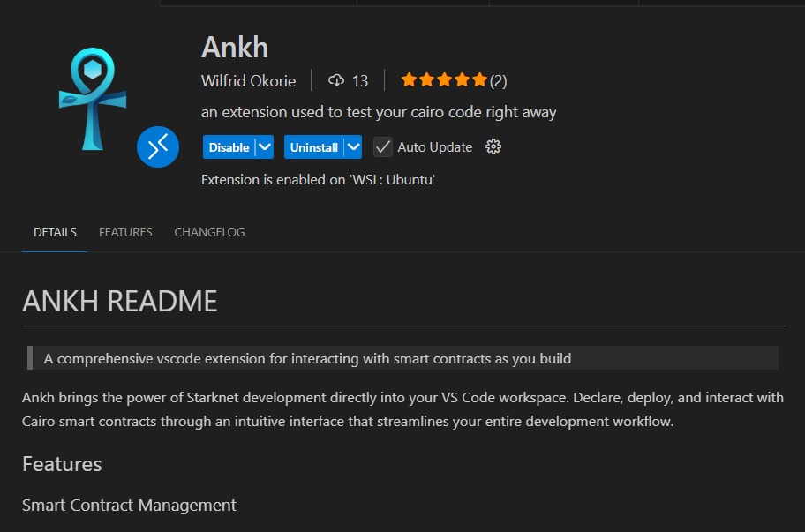This screenshot has width=805, height=532.
Task: Switch to the DETAILS tab
Action: tap(55, 232)
